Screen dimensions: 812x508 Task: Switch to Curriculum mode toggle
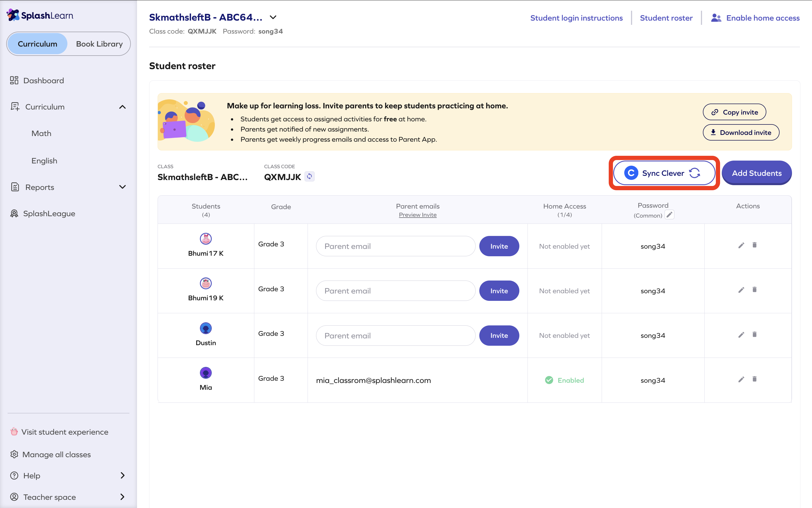click(37, 44)
